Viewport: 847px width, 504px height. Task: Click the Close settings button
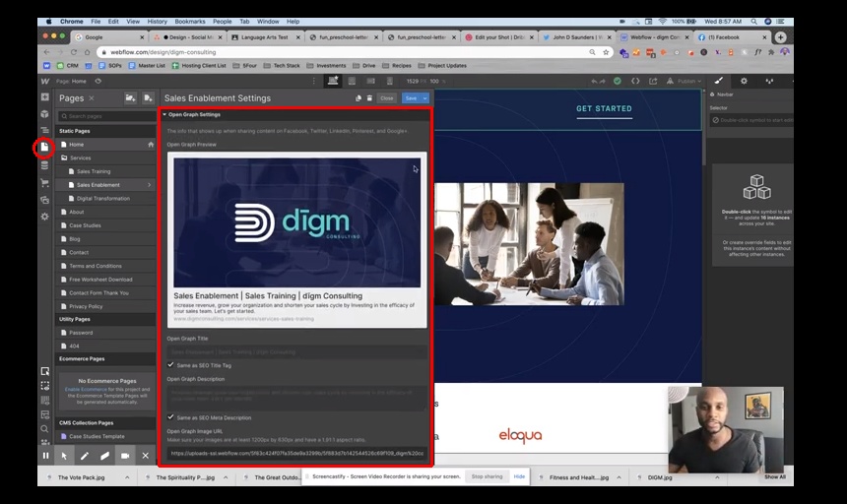click(387, 98)
